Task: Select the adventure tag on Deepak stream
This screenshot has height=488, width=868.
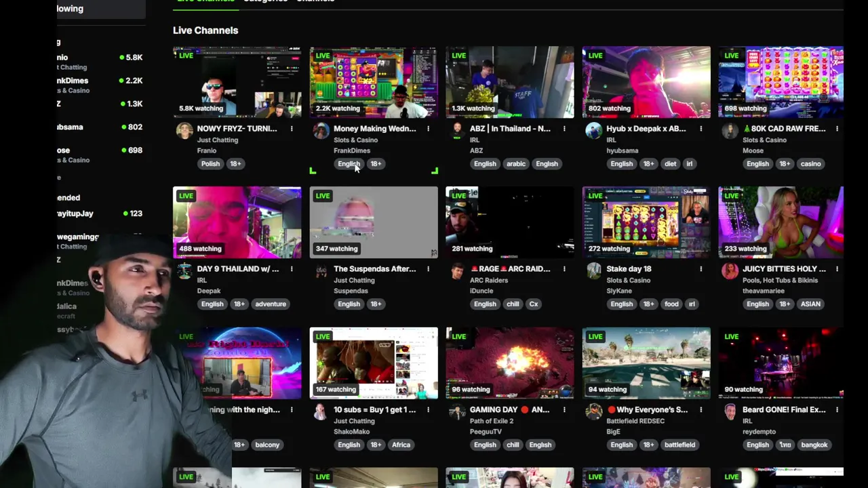Action: [271, 304]
